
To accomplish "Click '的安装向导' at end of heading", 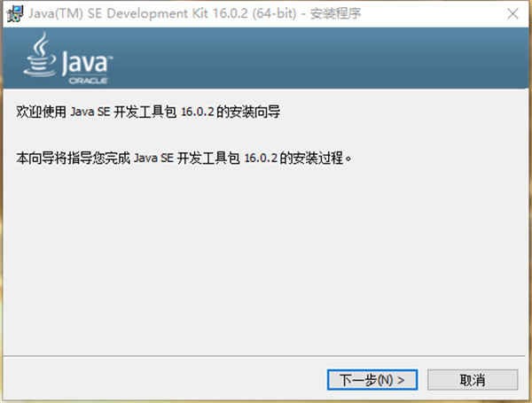I will coord(248,112).
